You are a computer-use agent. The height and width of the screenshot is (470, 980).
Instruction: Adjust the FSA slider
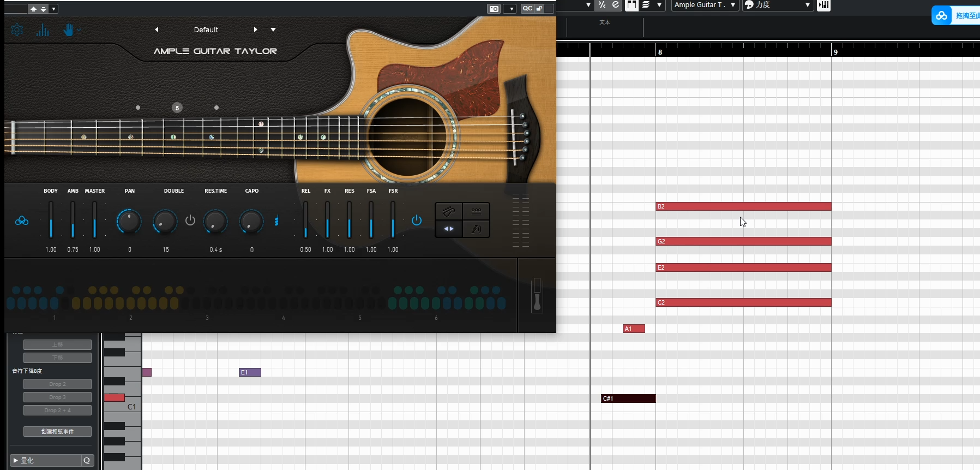click(371, 219)
